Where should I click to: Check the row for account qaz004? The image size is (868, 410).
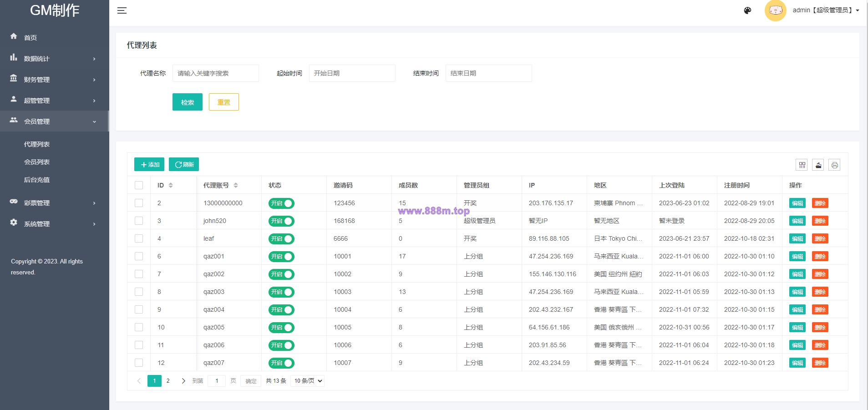tap(139, 309)
